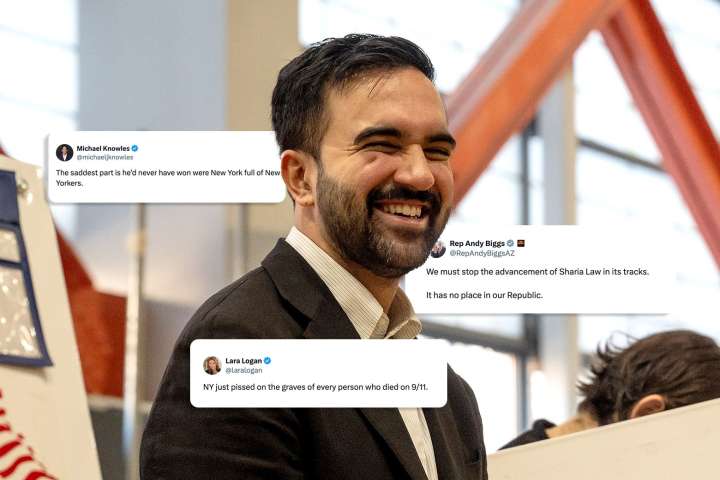Click the small square badge after Rep Andy Biggs' checkmark
Screen dimensions: 720x480
coord(521,243)
